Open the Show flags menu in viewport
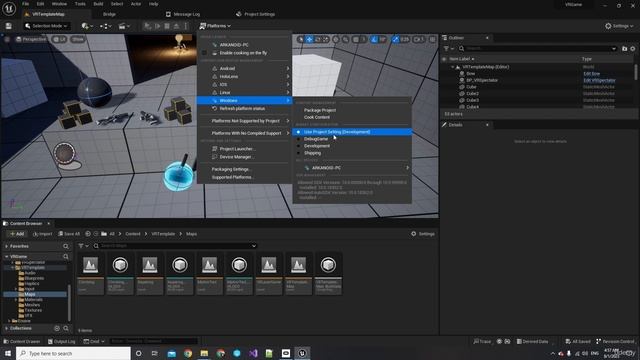Viewport: 640px width, 360px height. pos(78,39)
